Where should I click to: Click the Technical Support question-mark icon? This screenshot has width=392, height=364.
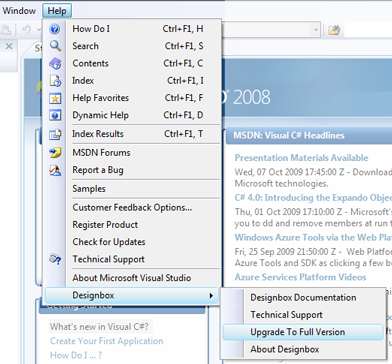tap(55, 259)
